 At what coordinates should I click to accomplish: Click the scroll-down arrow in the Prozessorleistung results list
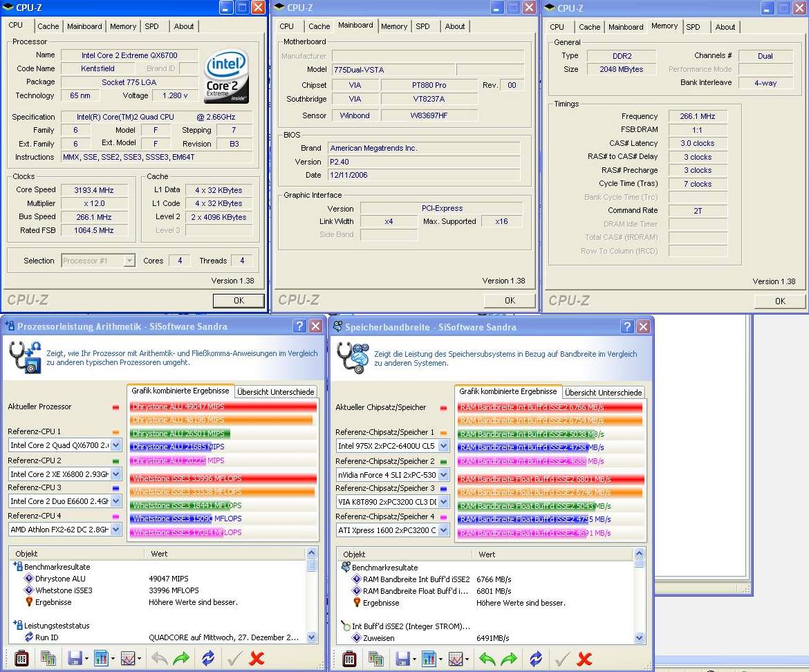(311, 637)
